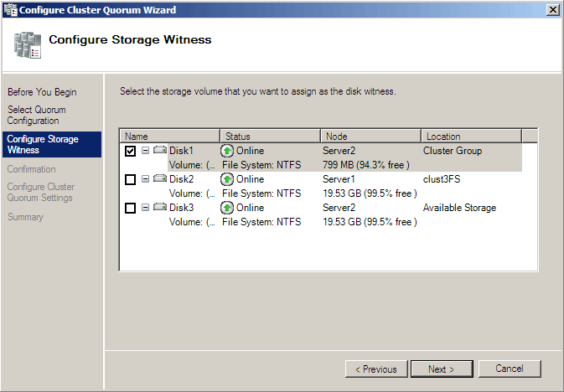Collapse the Disk1 tree node
Image resolution: width=564 pixels, height=392 pixels.
click(x=145, y=150)
